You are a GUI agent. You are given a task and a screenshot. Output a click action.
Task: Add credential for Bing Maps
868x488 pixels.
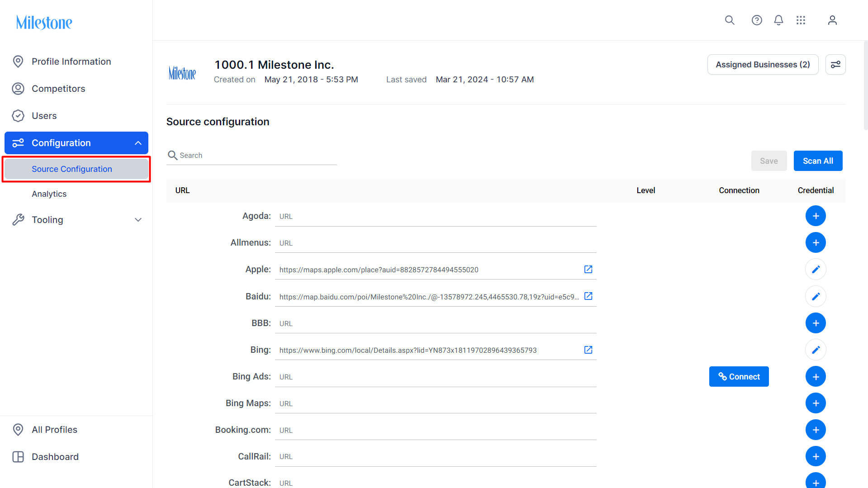click(x=816, y=403)
